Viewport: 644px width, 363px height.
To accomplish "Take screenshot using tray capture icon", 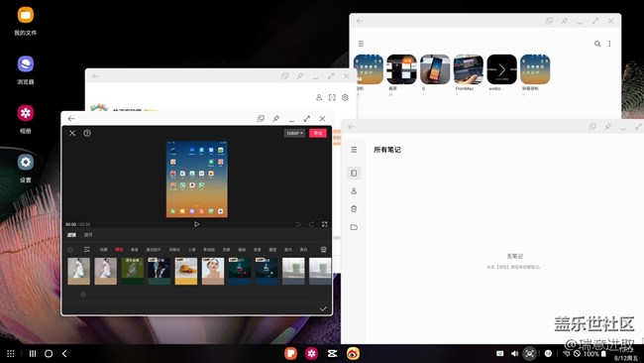I will [530, 353].
